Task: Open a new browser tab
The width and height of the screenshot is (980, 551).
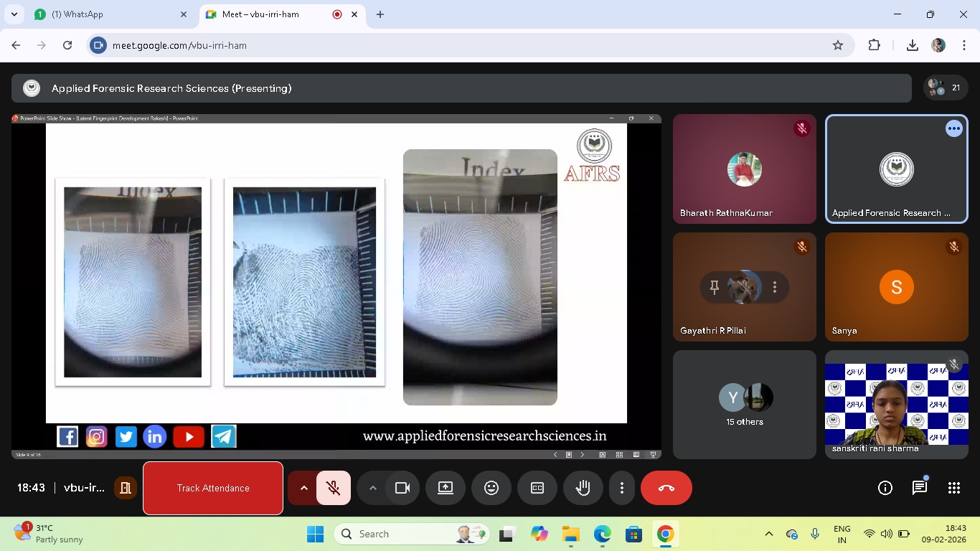Action: click(x=380, y=14)
